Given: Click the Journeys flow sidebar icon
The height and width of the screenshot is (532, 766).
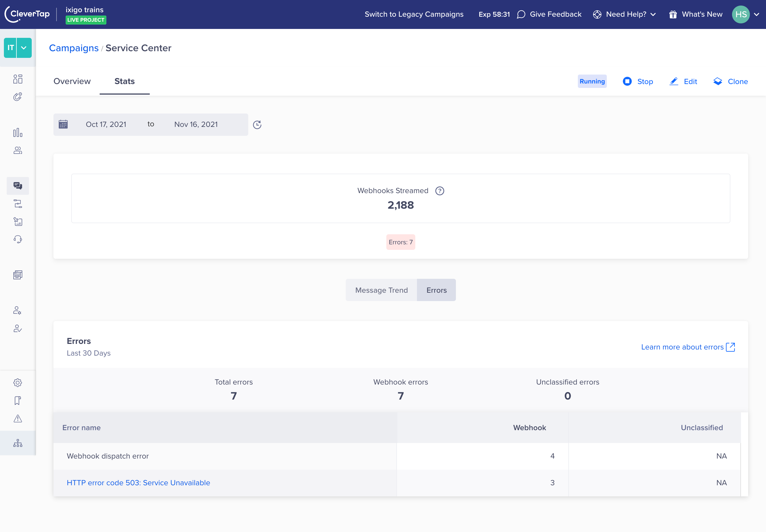Looking at the screenshot, I should (x=18, y=204).
